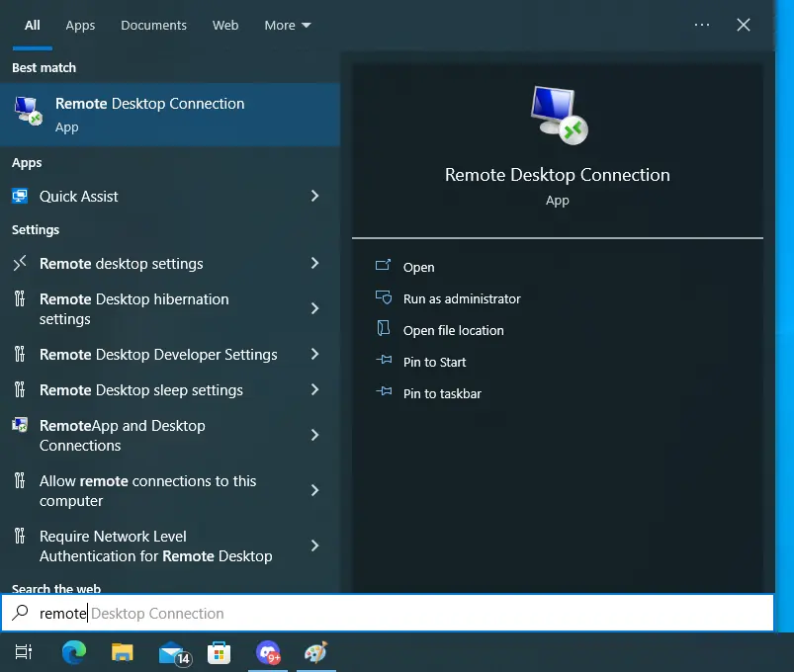Choose Pin to taskbar

click(x=442, y=393)
